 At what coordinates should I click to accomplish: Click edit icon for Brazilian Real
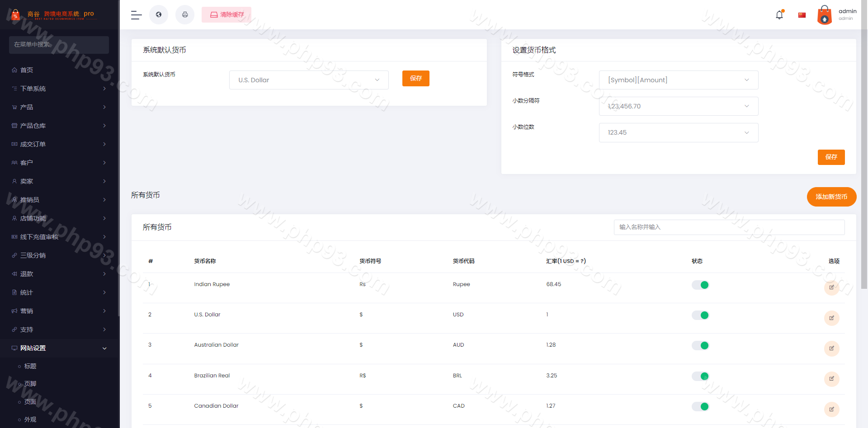pos(831,379)
